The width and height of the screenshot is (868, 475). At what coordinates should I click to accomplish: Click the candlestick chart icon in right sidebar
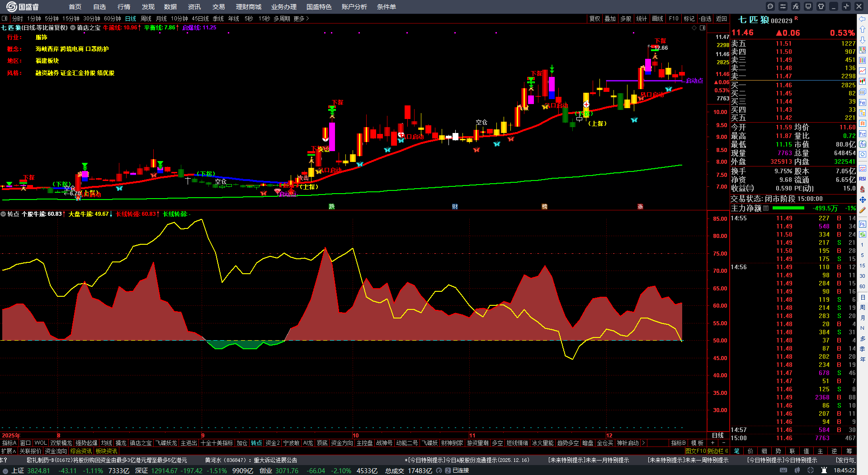[x=863, y=81]
